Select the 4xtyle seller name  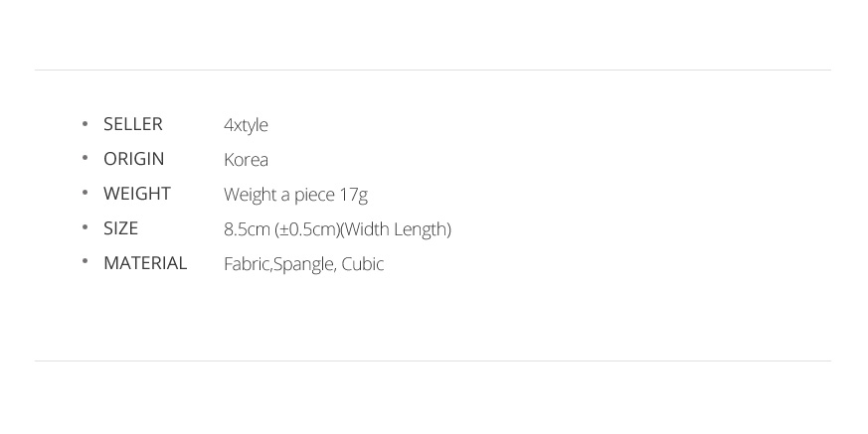click(x=246, y=125)
